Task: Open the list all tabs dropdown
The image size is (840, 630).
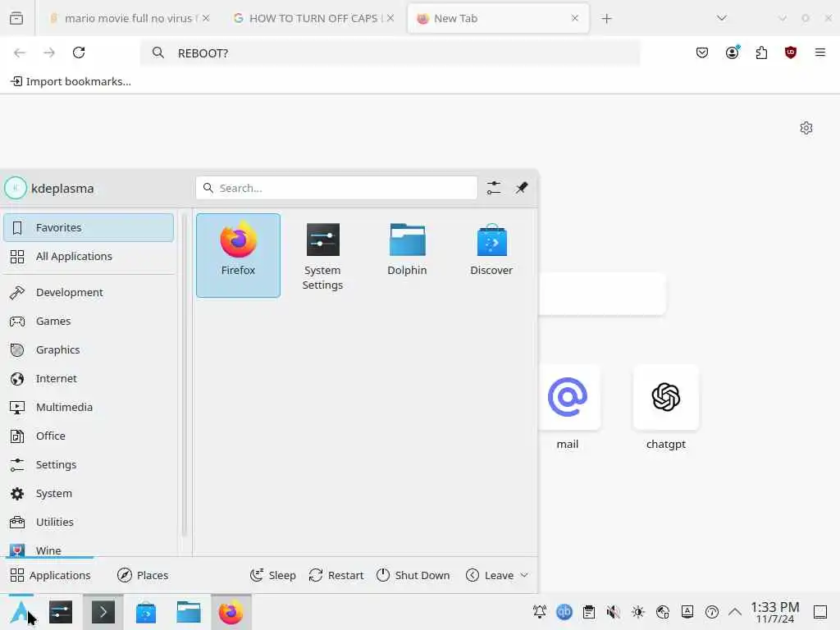Action: [x=722, y=18]
